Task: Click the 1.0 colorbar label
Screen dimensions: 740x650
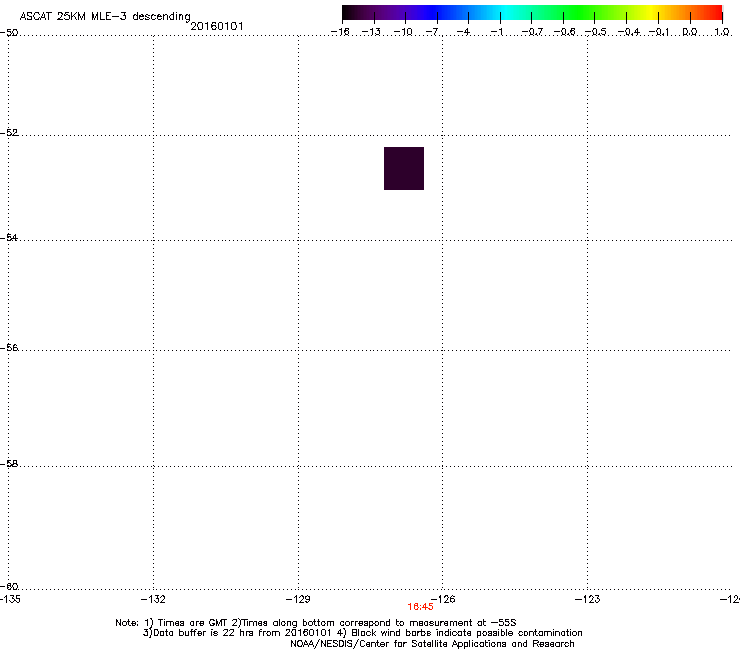Action: point(722,32)
